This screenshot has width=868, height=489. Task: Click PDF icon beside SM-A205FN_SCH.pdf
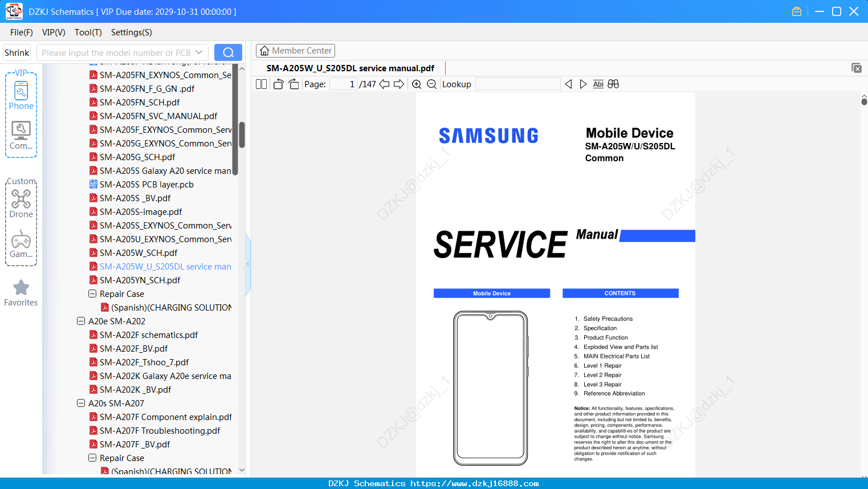click(x=93, y=103)
